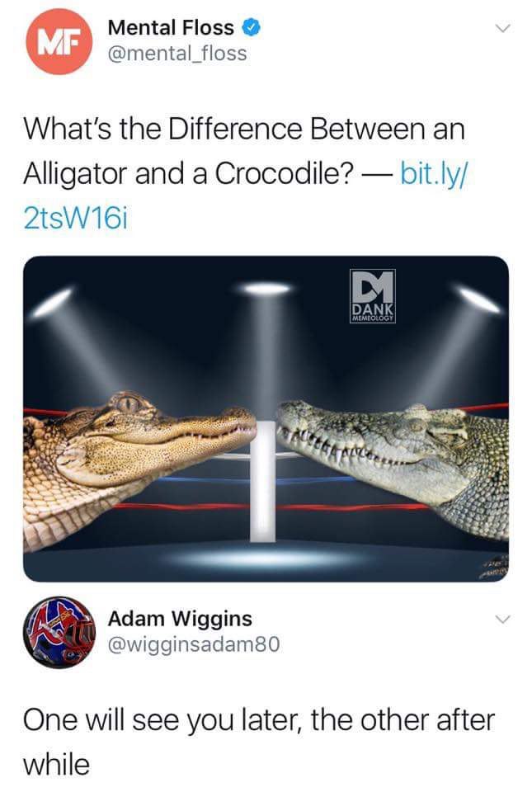Image resolution: width=532 pixels, height=792 pixels.
Task: Open the Mental Floss display name
Action: 171,28
